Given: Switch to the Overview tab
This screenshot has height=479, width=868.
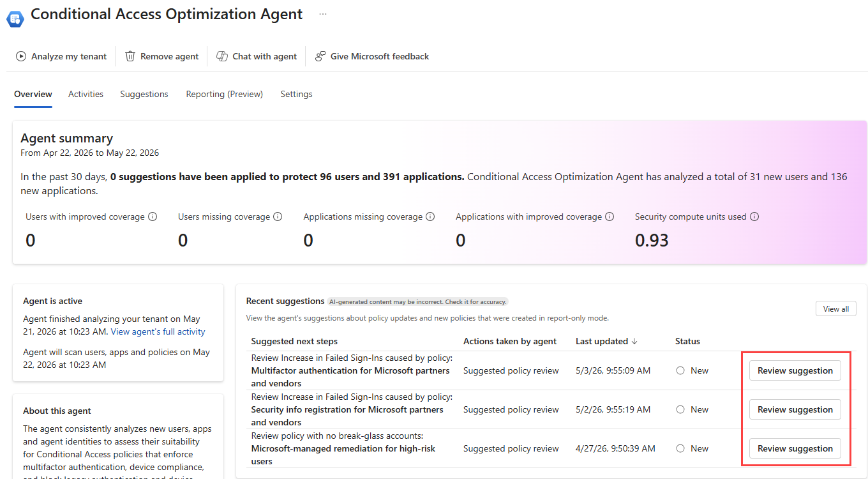Looking at the screenshot, I should click(x=33, y=95).
